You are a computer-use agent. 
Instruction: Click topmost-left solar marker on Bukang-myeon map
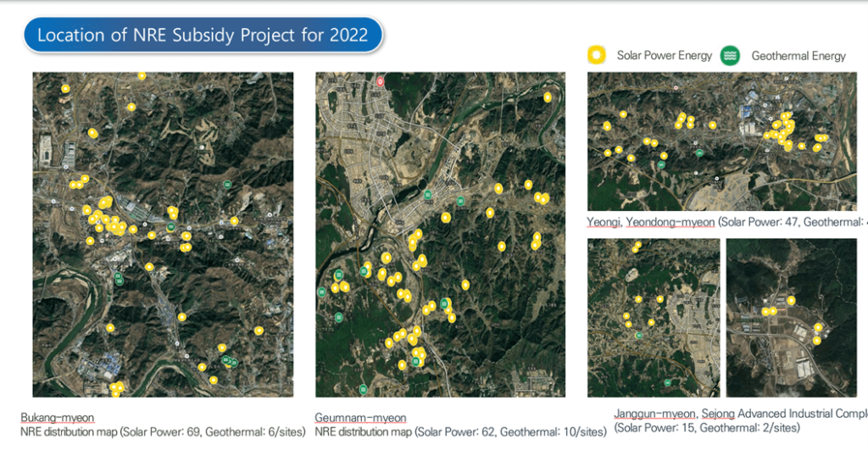coord(65,88)
